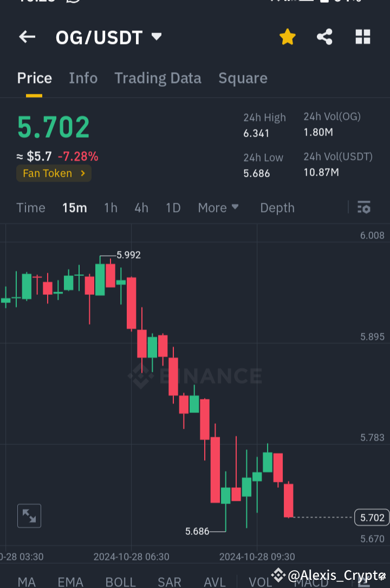Enable the EMA indicator
Screen dimensions: 390x588
(x=70, y=581)
